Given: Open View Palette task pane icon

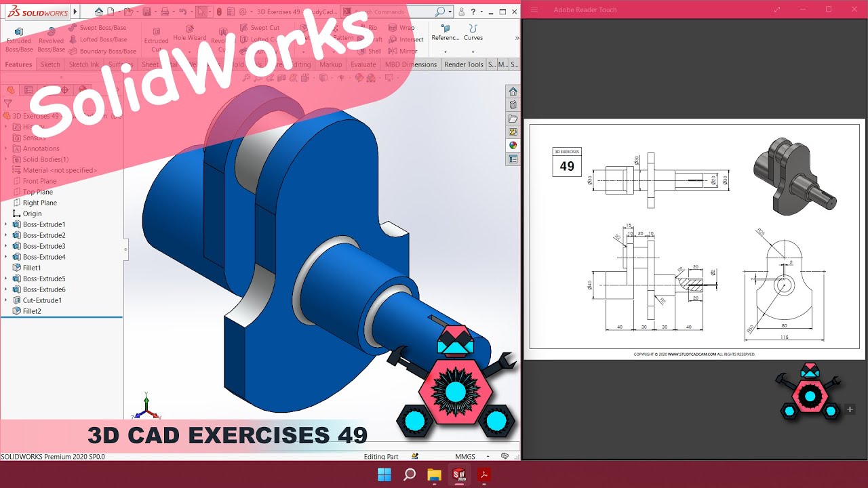Looking at the screenshot, I should [x=513, y=132].
